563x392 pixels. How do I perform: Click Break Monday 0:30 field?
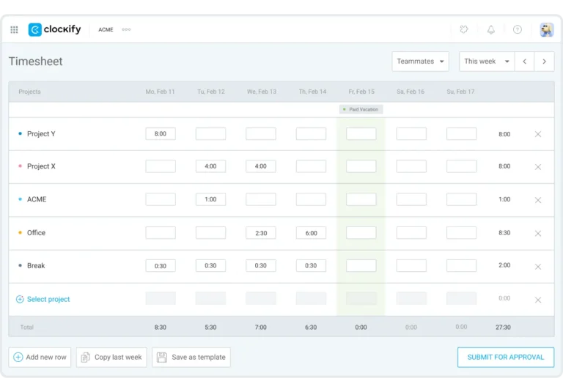coord(161,266)
